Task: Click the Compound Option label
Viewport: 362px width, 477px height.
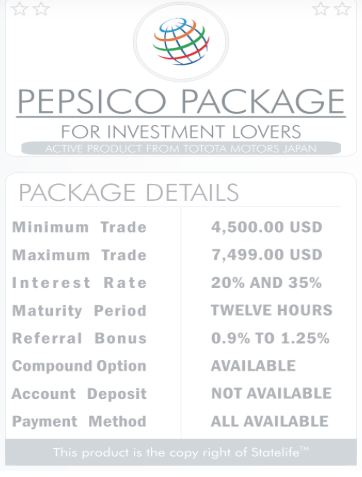Action: point(79,366)
